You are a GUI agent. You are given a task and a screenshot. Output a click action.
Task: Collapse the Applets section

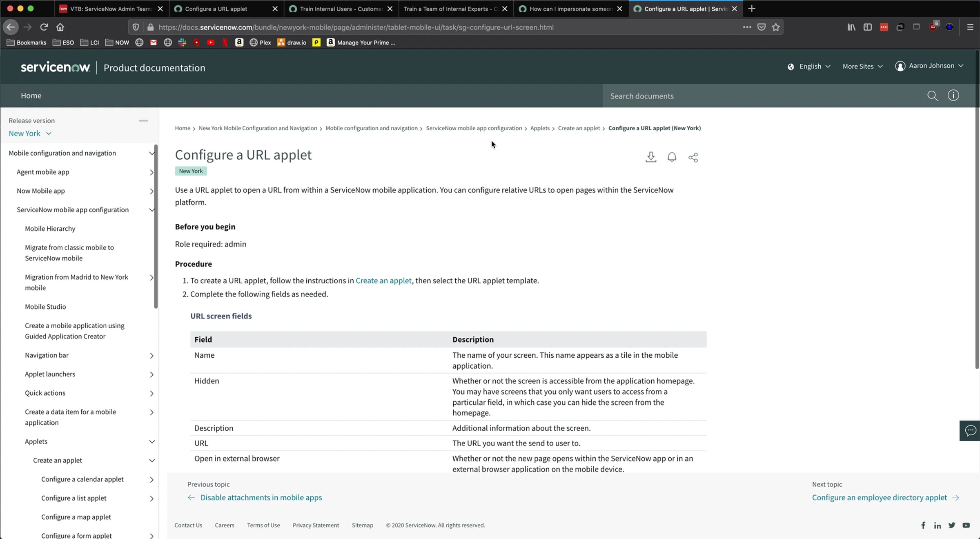[151, 442]
